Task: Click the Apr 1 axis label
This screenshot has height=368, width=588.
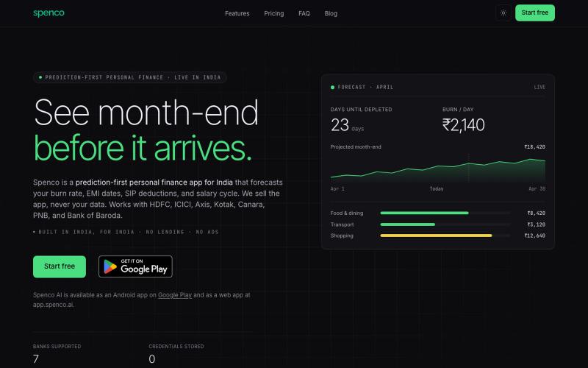Action: pyautogui.click(x=337, y=189)
